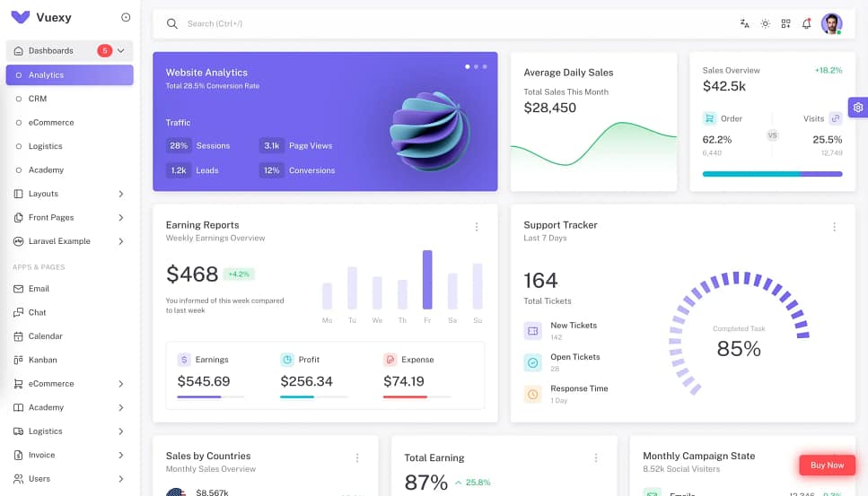Image resolution: width=868 pixels, height=496 pixels.
Task: Select CRM dashboard in sidebar
Action: click(x=38, y=99)
